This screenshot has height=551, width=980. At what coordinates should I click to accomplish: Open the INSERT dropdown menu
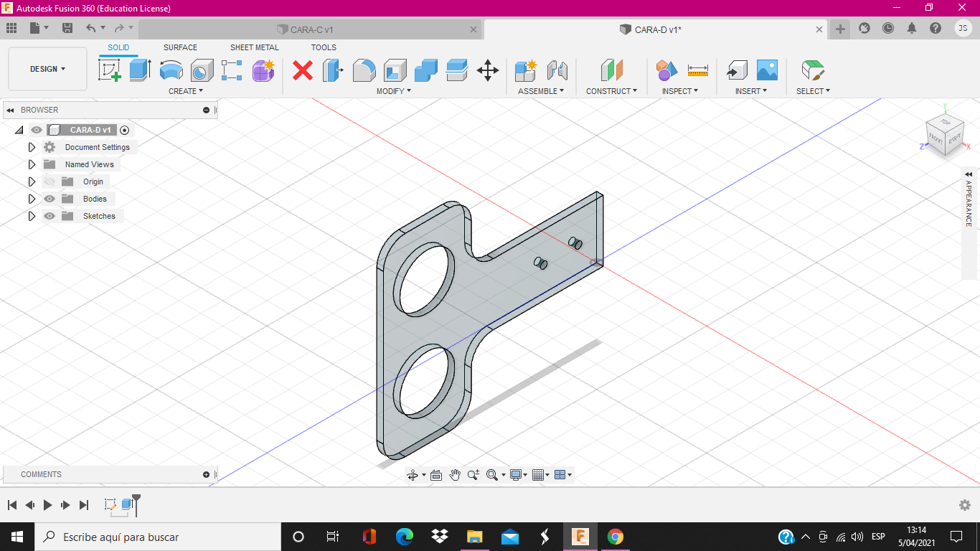pyautogui.click(x=751, y=91)
